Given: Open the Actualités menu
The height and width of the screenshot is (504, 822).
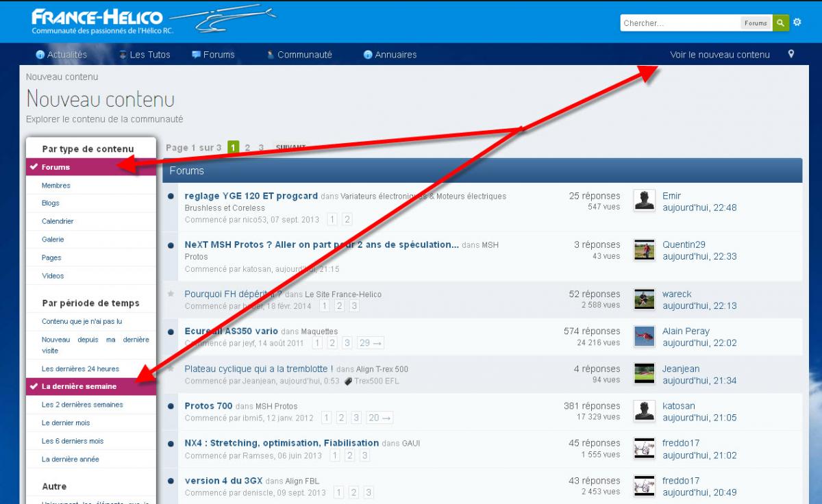Looking at the screenshot, I should [62, 55].
